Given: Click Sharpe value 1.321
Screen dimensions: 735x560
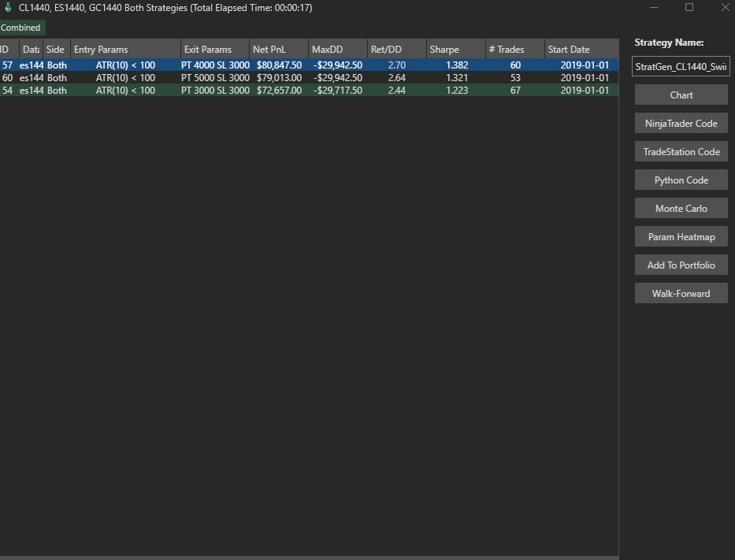Looking at the screenshot, I should tap(457, 78).
